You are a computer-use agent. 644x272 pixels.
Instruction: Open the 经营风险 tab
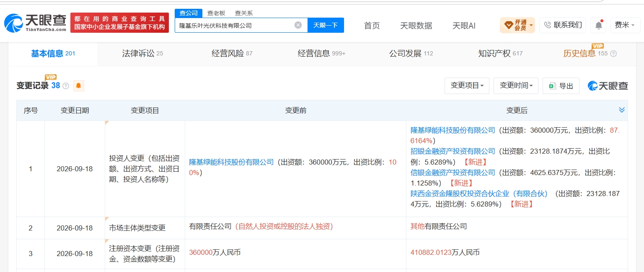coord(232,54)
